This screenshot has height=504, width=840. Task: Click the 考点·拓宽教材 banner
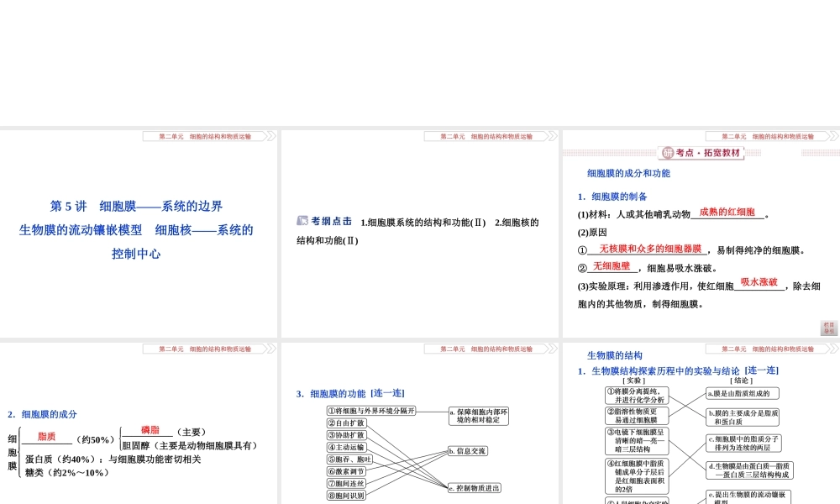[701, 153]
